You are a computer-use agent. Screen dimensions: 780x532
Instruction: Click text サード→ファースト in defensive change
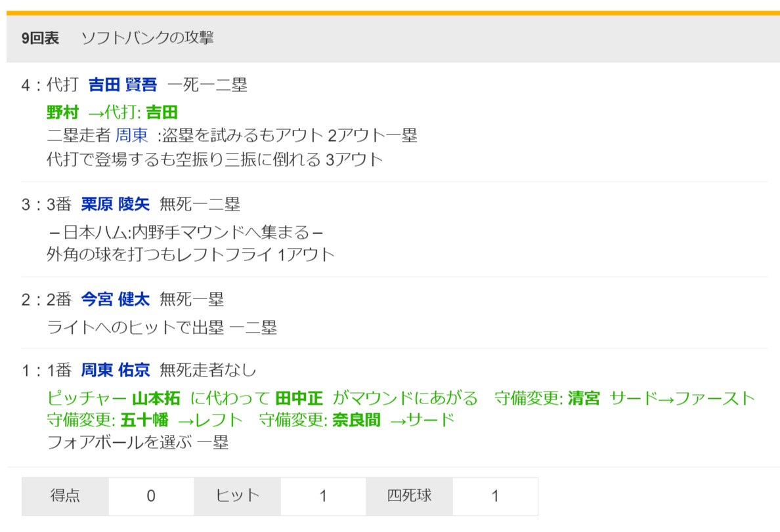coord(683,398)
